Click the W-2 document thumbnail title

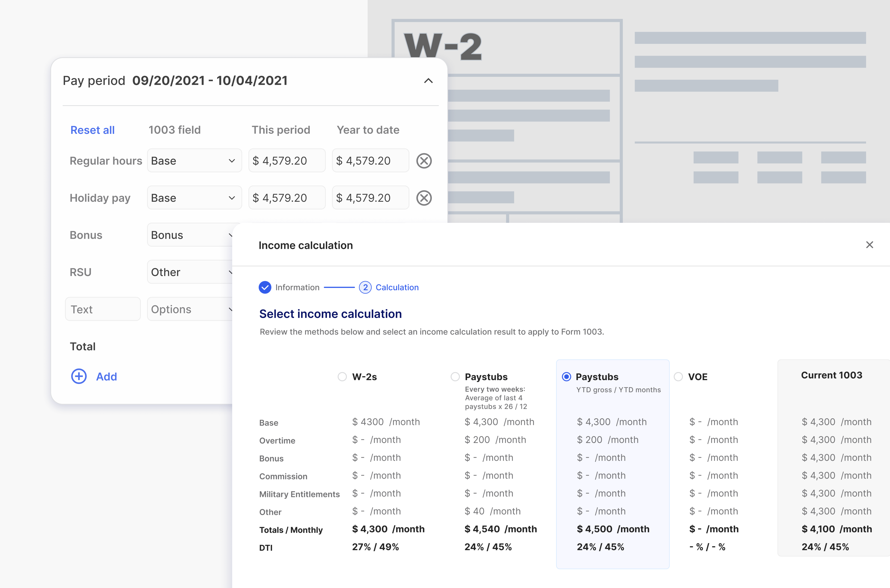(443, 46)
